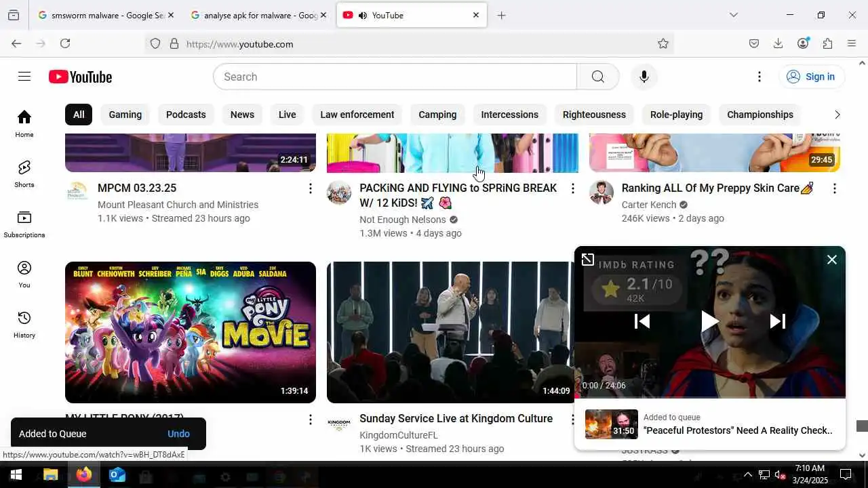Select the Intercessions chip
Image resolution: width=868 pixels, height=488 pixels.
pyautogui.click(x=510, y=115)
